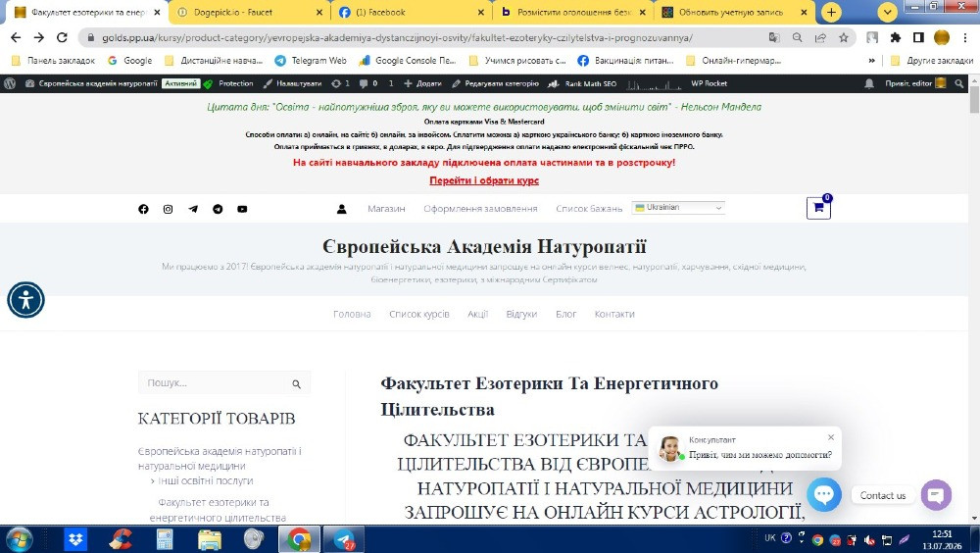Open the file explorer folder in taskbar
This screenshot has height=553, width=980.
[210, 539]
